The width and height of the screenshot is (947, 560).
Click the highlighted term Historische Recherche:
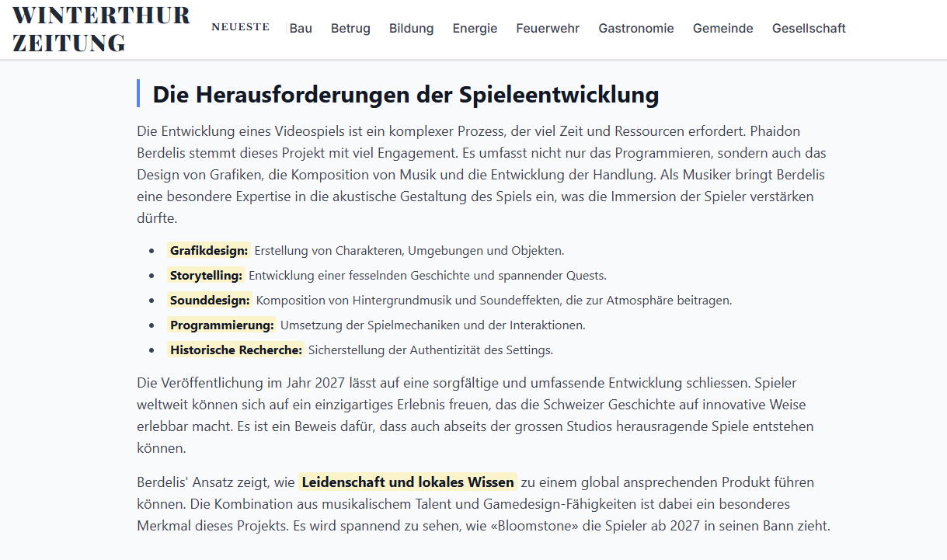(x=236, y=350)
